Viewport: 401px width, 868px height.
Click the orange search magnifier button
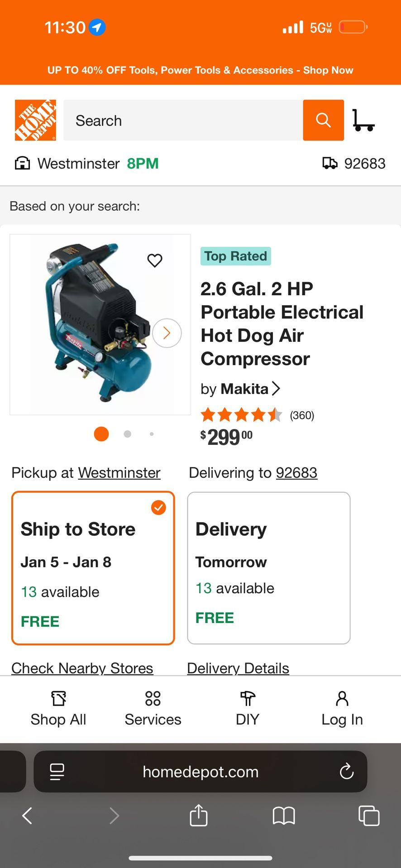point(323,120)
